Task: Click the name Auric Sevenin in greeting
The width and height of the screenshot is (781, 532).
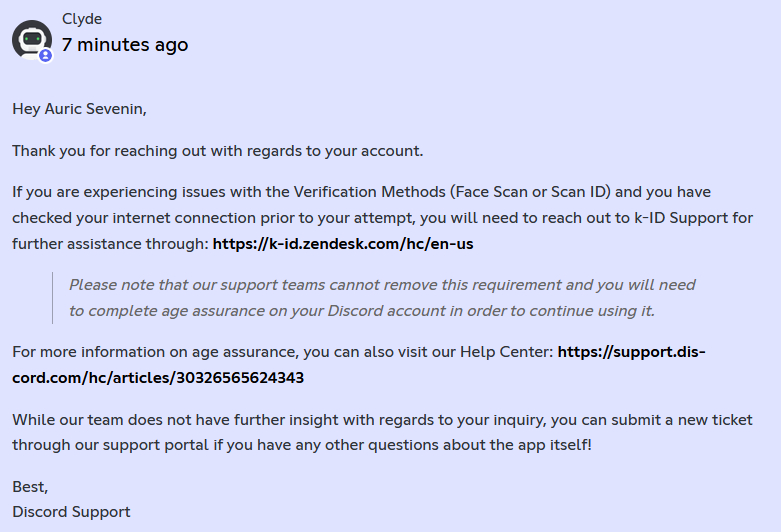Action: click(95, 108)
